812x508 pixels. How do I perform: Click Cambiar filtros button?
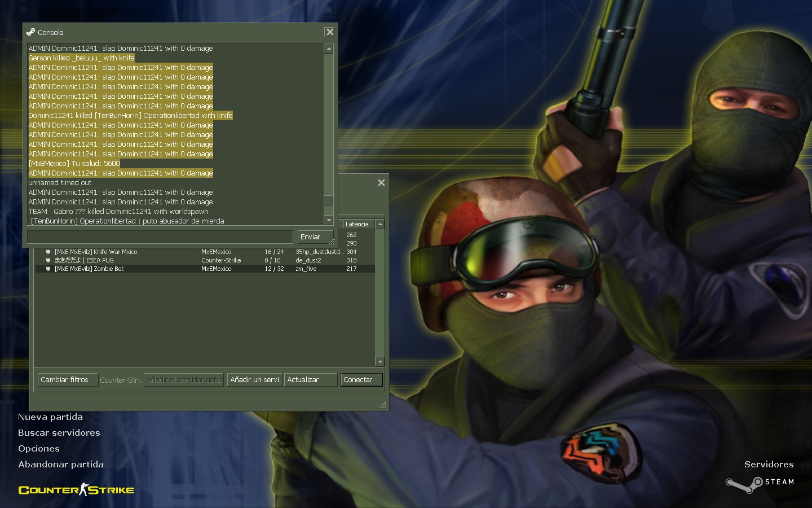coord(68,380)
